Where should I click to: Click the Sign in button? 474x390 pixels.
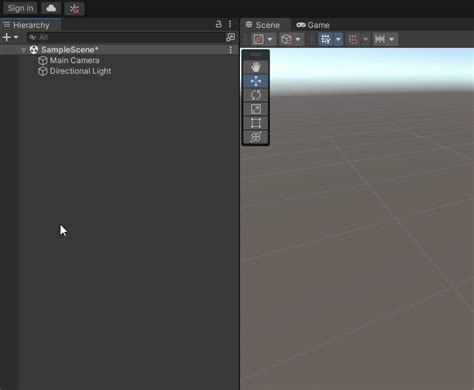(x=21, y=8)
